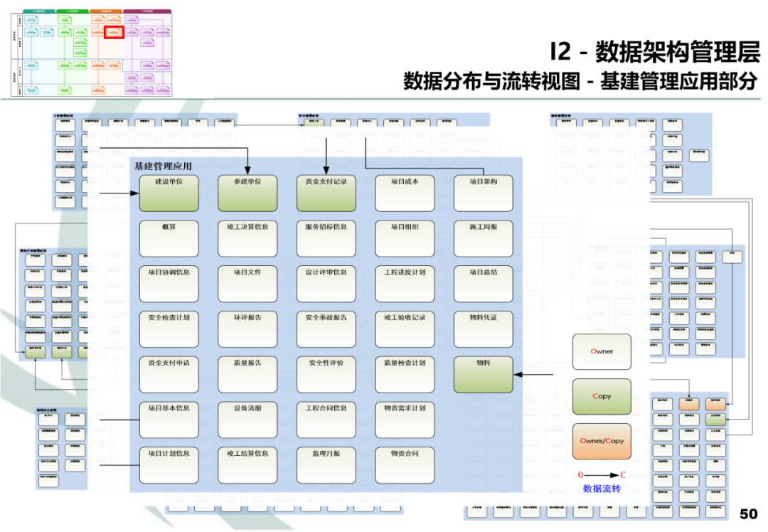
Task: Select the 质量报告 data box
Action: [x=247, y=375]
